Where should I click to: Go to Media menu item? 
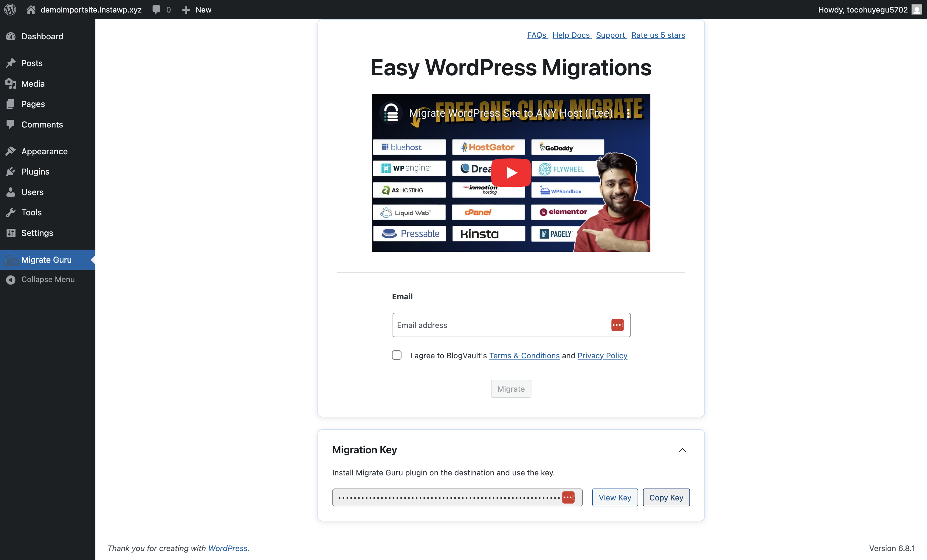point(33,83)
